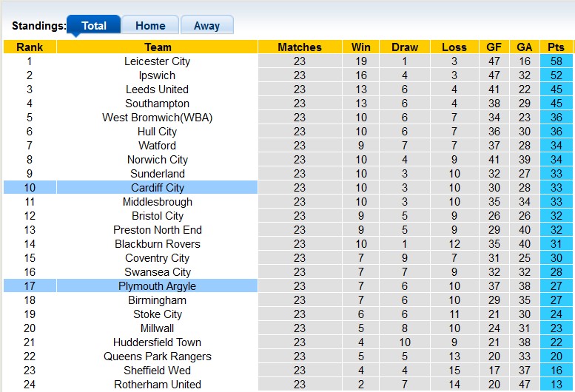Click the Rank column header
This screenshot has width=575, height=392.
(x=30, y=47)
